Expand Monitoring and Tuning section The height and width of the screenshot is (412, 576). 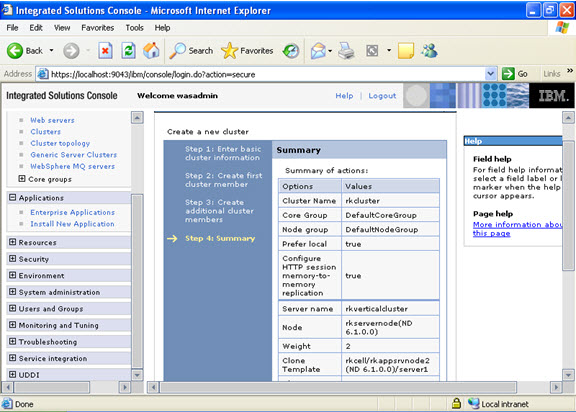[12, 325]
